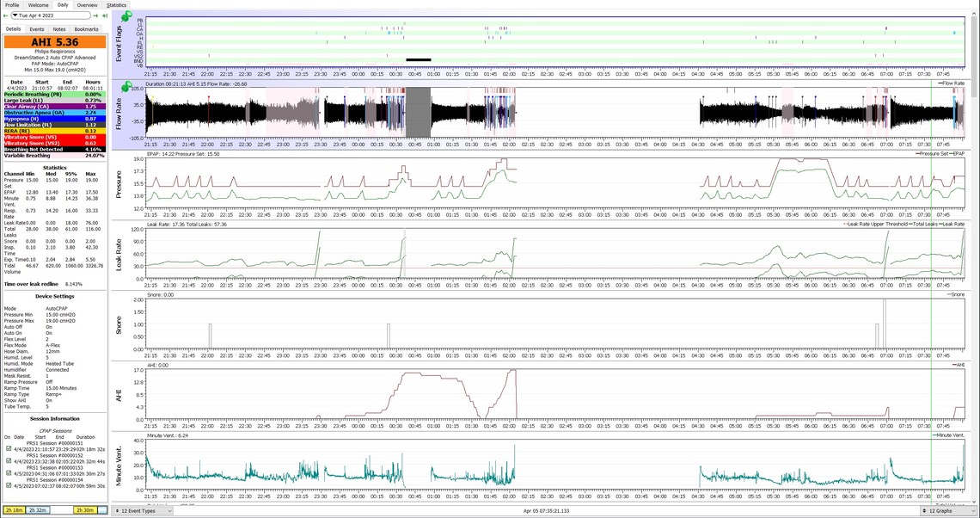Screen dimensions: 980x518
Task: Click the 'Device Settings' heading
Action: pos(55,297)
